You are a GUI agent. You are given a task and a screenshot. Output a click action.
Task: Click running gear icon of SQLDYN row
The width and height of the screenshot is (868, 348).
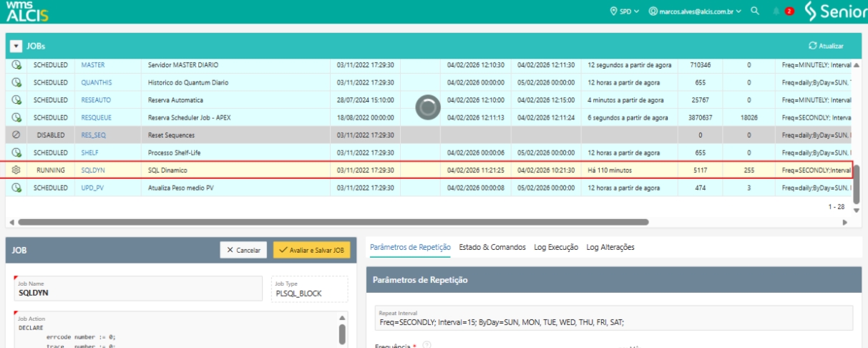coord(16,170)
